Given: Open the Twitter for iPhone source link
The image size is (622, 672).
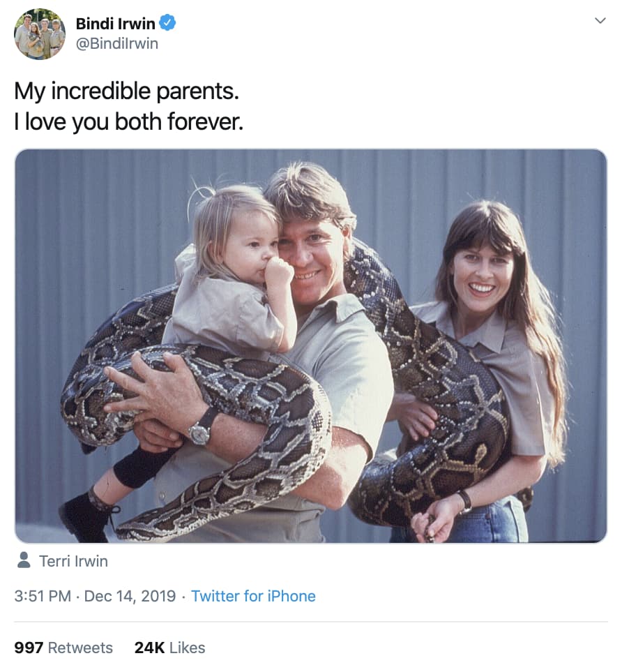Looking at the screenshot, I should coord(253,596).
